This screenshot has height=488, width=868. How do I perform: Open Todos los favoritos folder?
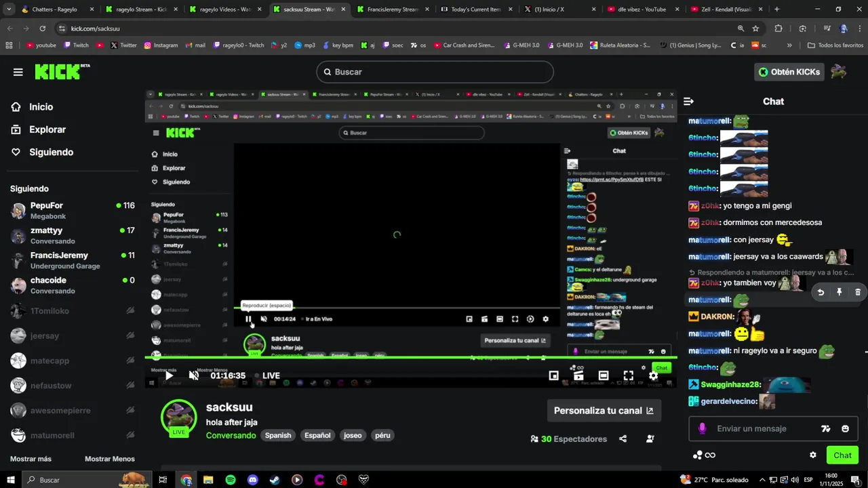coord(835,45)
